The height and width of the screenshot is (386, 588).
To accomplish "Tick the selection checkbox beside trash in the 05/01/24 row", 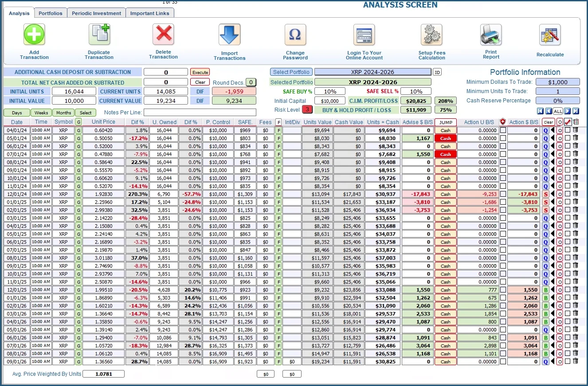I will click(568, 138).
